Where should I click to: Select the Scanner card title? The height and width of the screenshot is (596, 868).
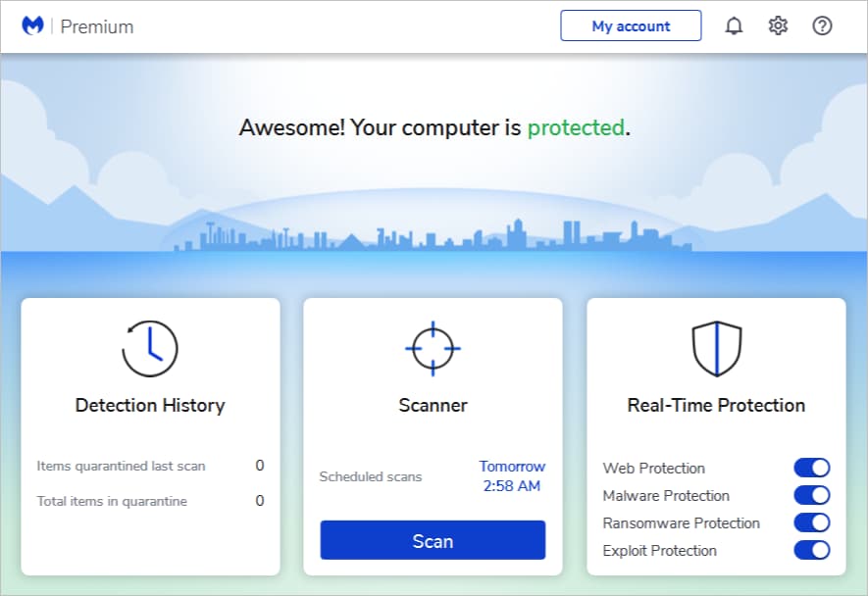click(433, 405)
